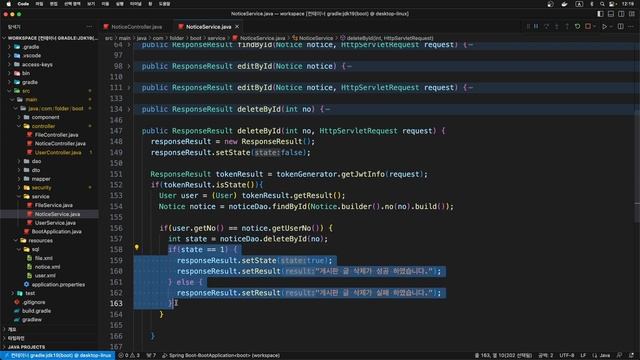Click Spring Boot-BootApplication launch config in status bar
The width and height of the screenshot is (640, 360).
[221, 356]
